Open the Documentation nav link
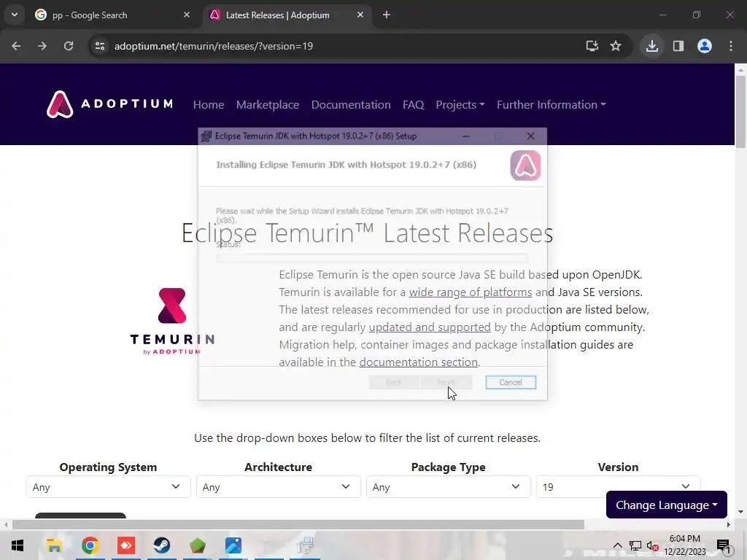 351,105
